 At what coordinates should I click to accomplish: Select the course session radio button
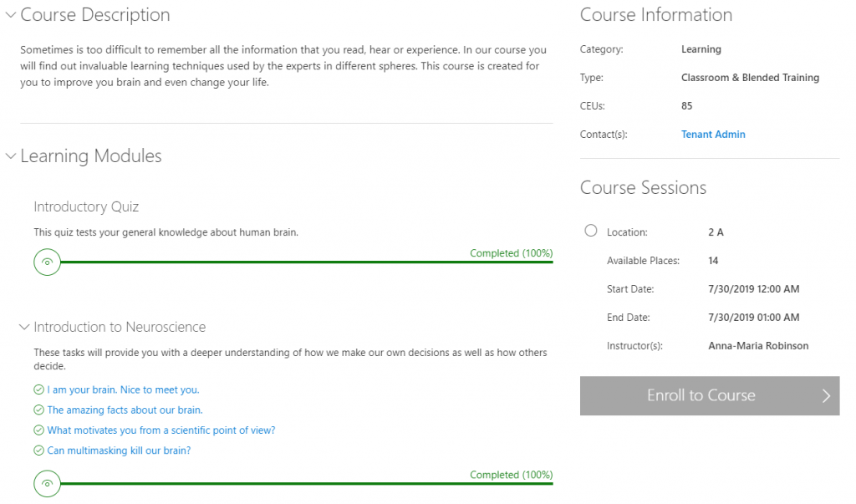pos(591,231)
